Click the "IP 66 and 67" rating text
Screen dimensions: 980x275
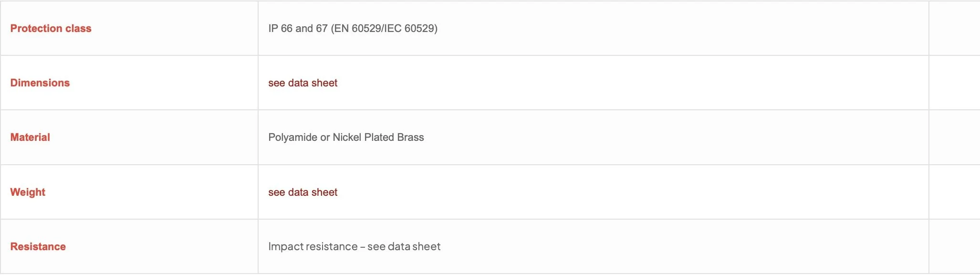[298, 29]
